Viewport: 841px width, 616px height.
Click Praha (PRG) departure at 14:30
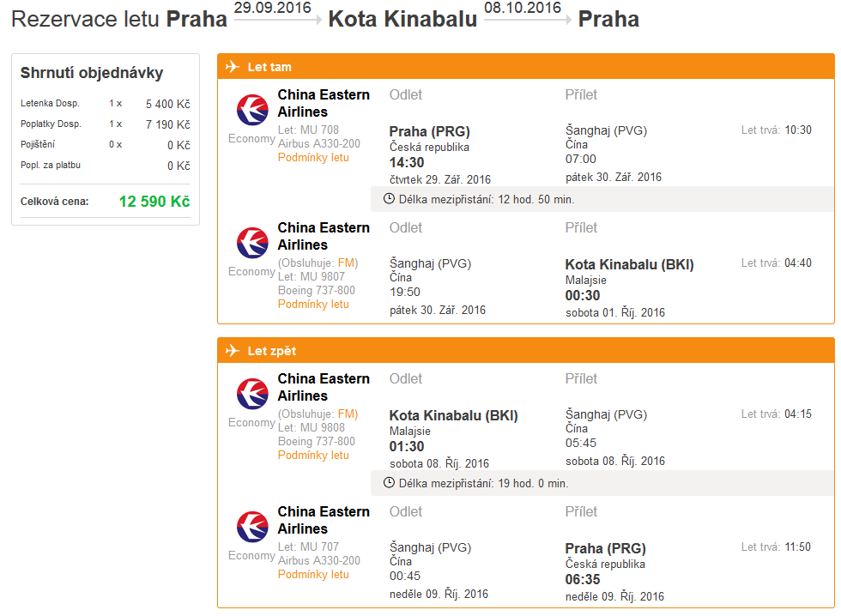point(430,131)
